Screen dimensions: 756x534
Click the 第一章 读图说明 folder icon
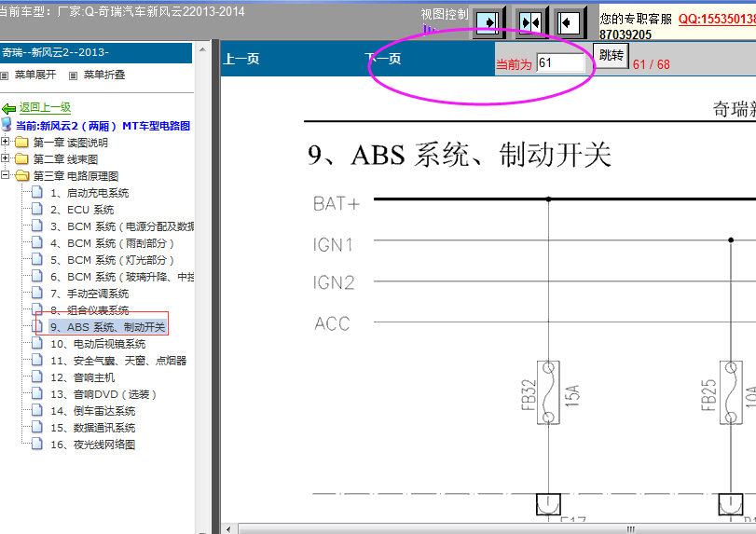(x=21, y=143)
